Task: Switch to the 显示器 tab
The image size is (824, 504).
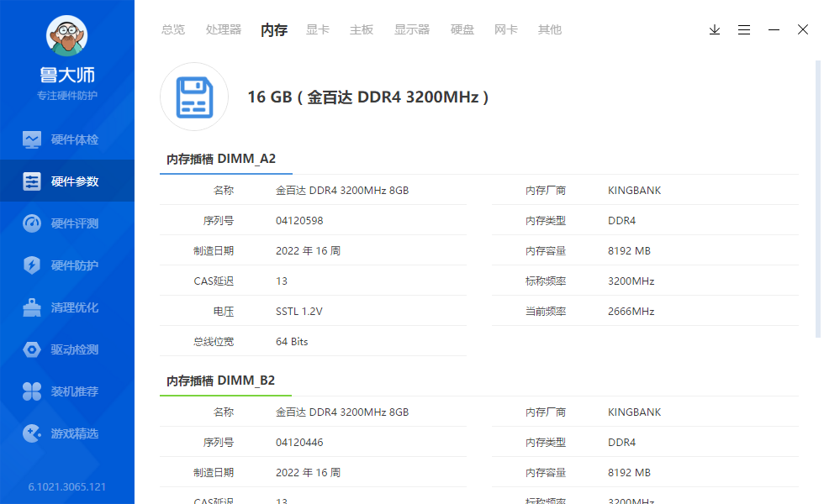Action: pos(412,30)
